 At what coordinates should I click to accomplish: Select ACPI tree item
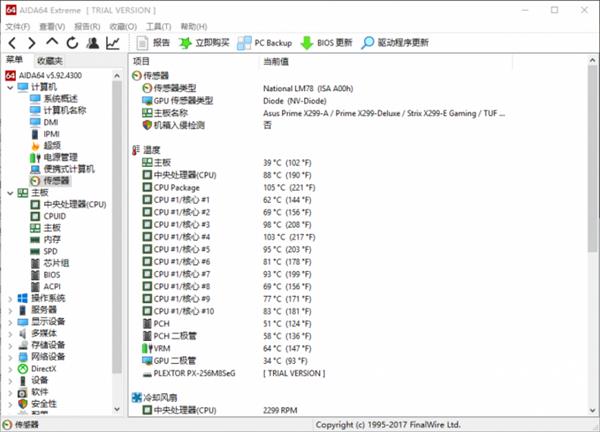[x=46, y=287]
